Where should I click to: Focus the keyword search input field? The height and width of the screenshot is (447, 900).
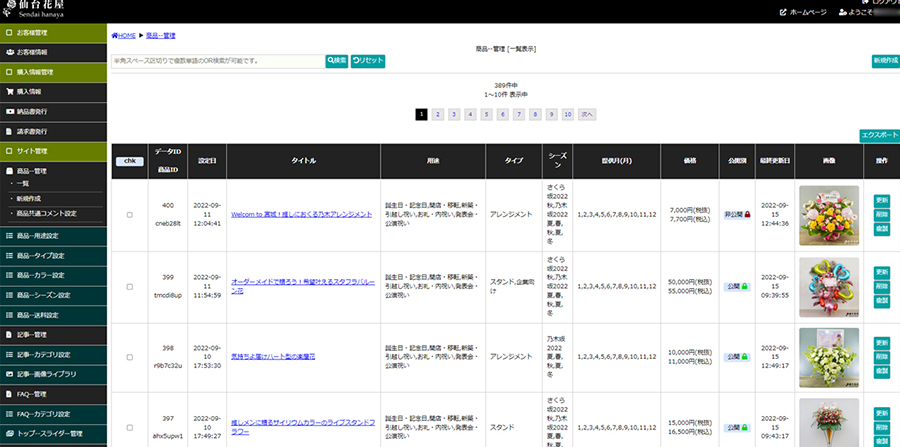(x=218, y=61)
